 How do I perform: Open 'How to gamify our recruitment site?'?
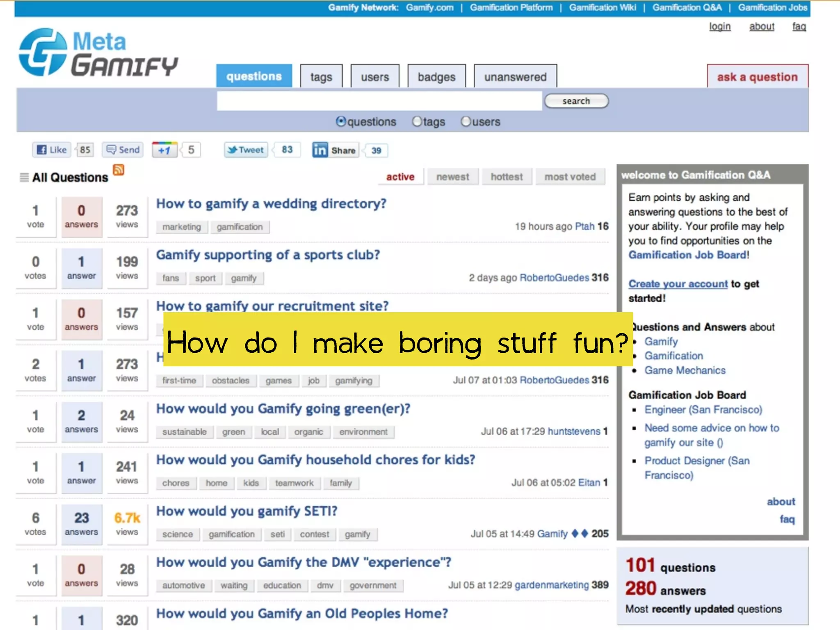[272, 306]
